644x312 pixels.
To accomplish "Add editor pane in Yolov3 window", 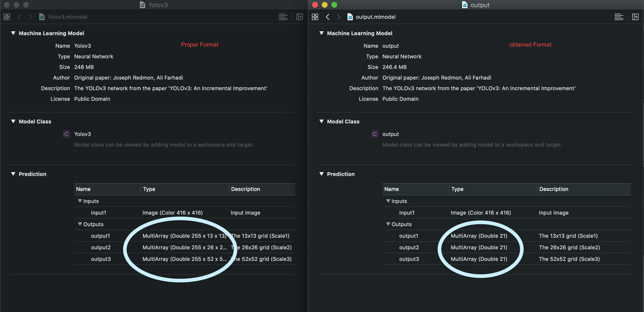I will pyautogui.click(x=300, y=17).
